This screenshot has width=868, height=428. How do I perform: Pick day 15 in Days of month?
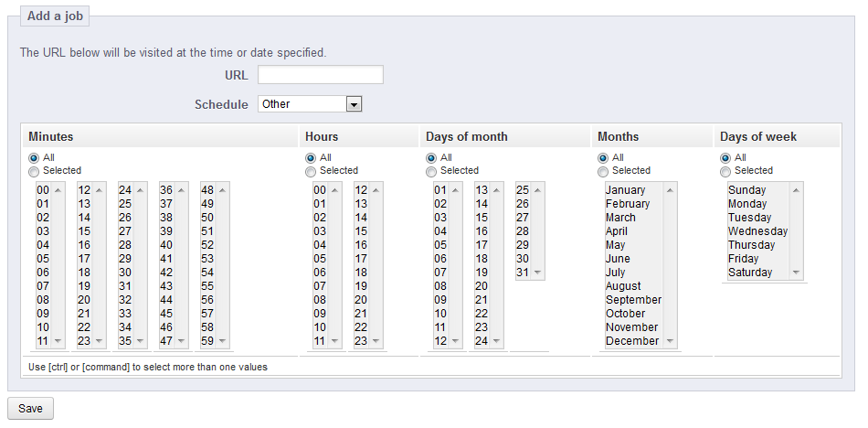(482, 218)
